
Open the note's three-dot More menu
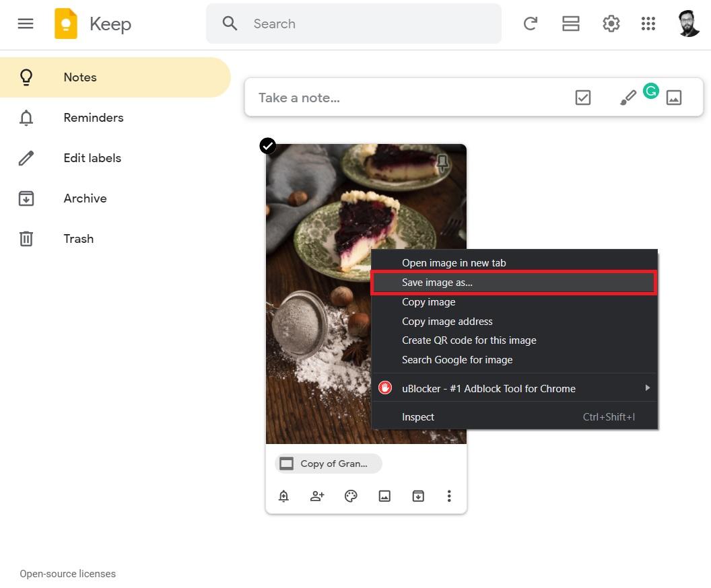click(449, 497)
